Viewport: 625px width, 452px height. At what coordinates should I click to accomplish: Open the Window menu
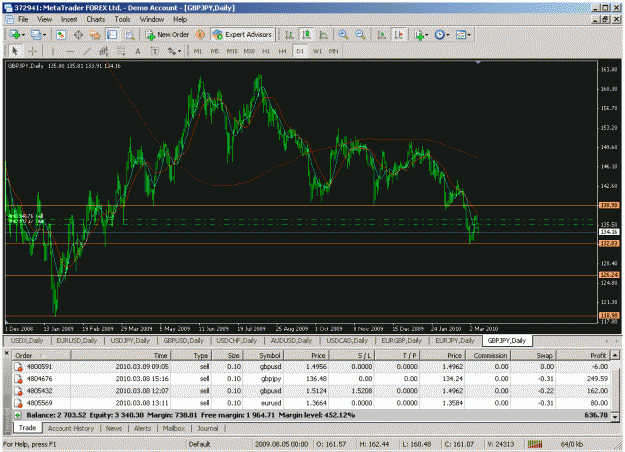[x=151, y=19]
